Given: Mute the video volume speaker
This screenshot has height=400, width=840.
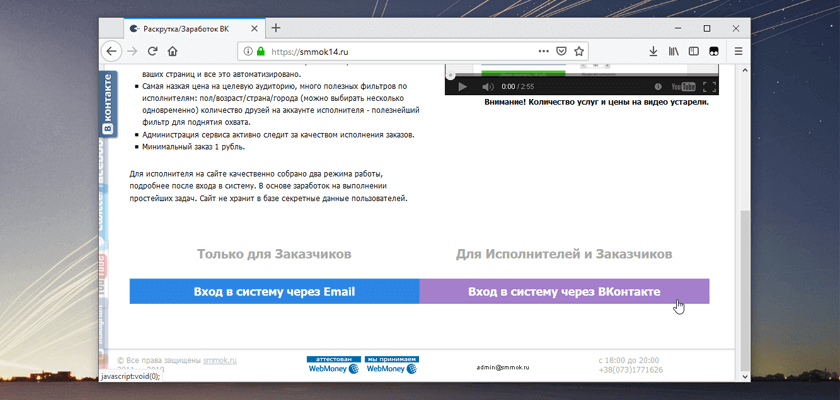Looking at the screenshot, I should coord(488,86).
